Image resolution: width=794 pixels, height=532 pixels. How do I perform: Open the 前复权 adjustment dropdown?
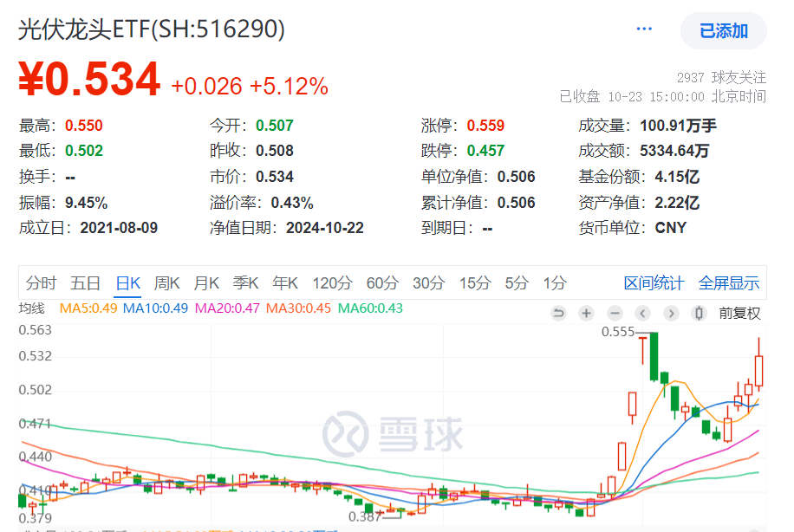click(x=739, y=314)
